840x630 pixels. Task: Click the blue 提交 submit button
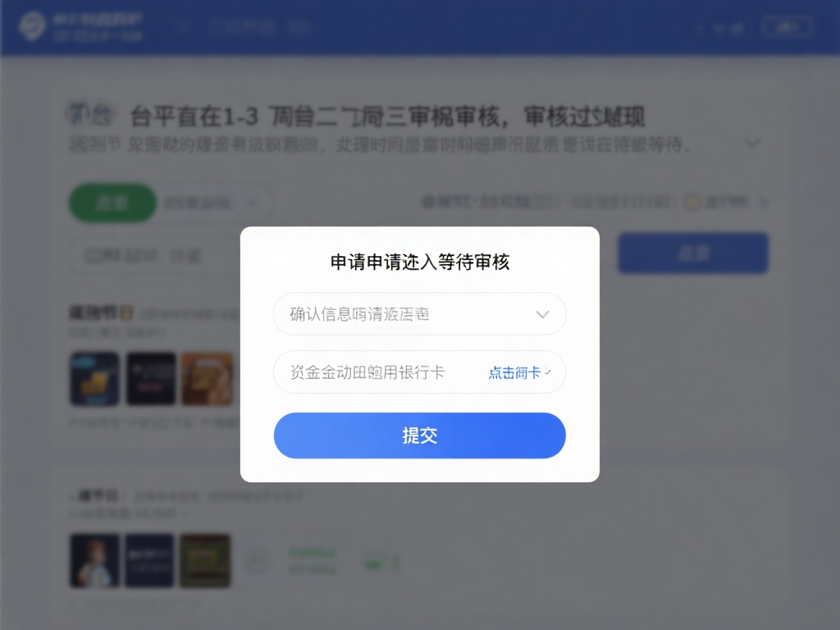click(419, 436)
